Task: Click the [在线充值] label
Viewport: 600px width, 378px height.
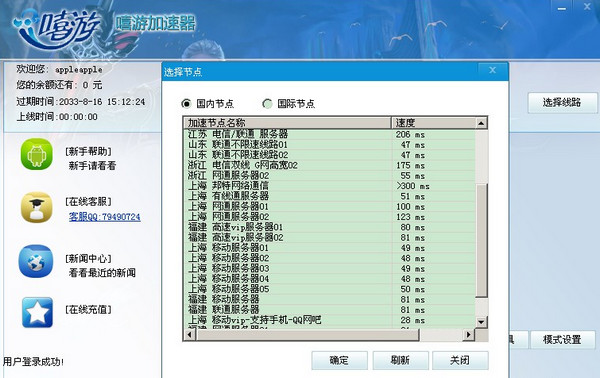Action: [89, 310]
